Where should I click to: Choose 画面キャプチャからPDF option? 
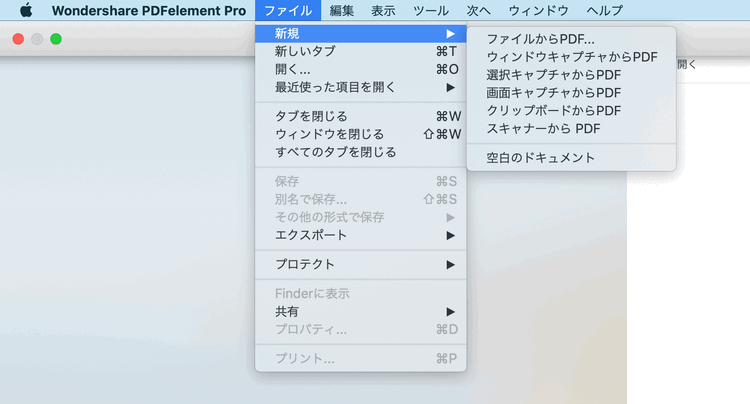pos(571,93)
